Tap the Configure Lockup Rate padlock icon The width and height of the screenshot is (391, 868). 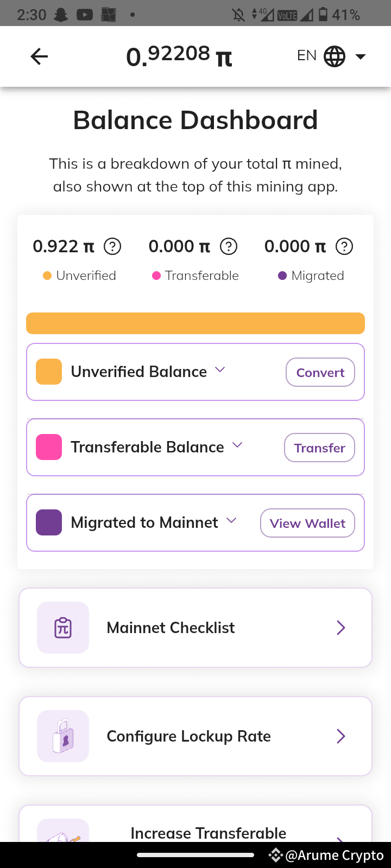click(63, 736)
